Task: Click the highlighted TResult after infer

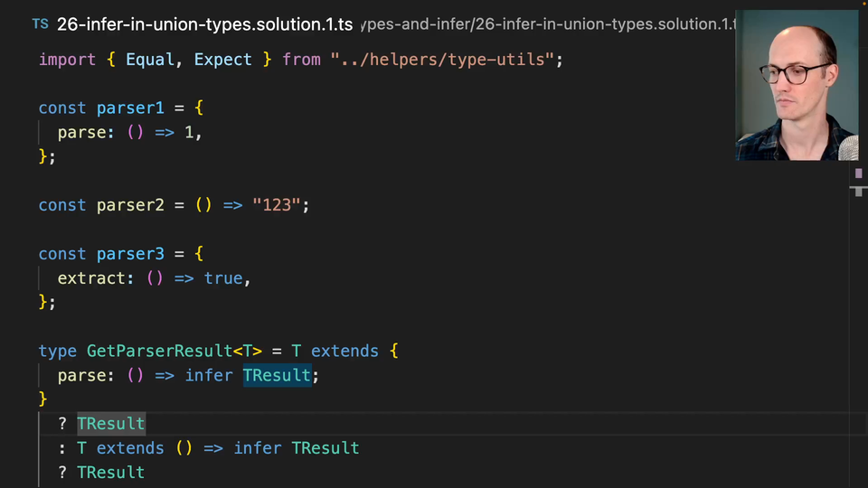Action: 277,375
